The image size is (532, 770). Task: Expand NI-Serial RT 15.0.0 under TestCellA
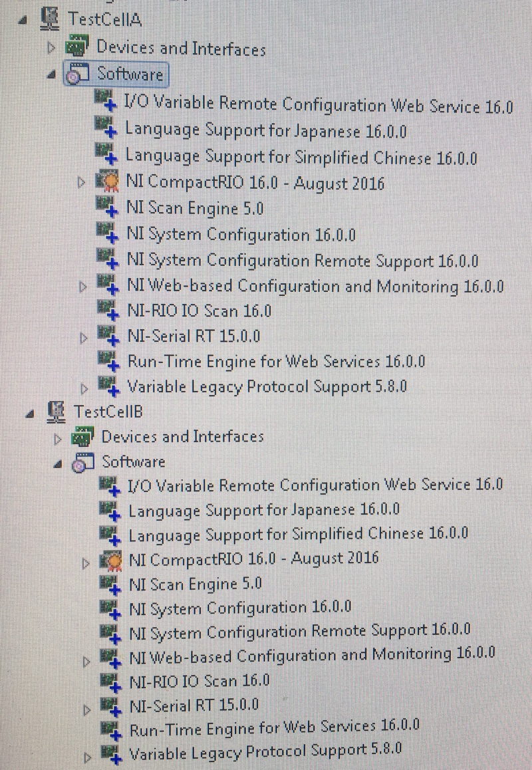84,338
